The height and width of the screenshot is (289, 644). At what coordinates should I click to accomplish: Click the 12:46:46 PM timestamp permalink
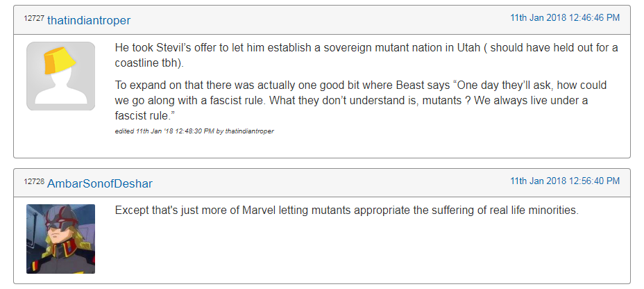(565, 17)
